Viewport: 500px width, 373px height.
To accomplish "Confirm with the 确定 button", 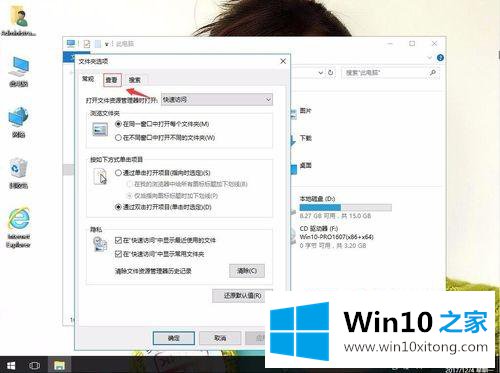I will 174,338.
